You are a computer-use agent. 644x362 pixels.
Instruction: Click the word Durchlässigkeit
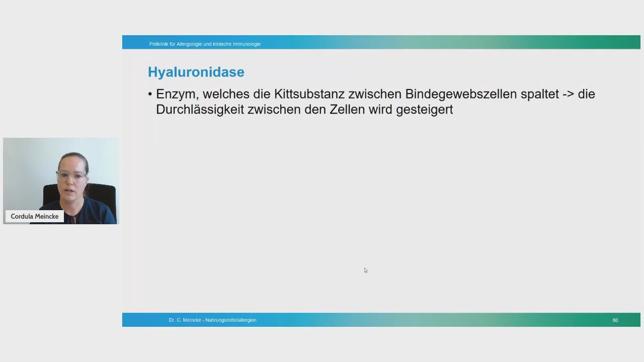tap(200, 110)
